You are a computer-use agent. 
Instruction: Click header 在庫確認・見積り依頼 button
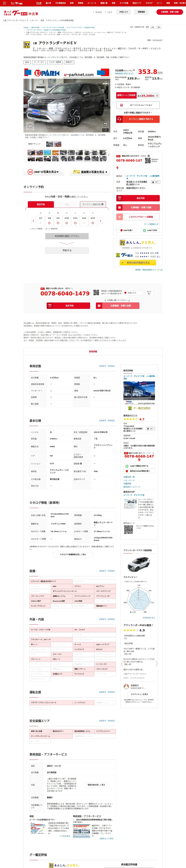coord(170,12)
